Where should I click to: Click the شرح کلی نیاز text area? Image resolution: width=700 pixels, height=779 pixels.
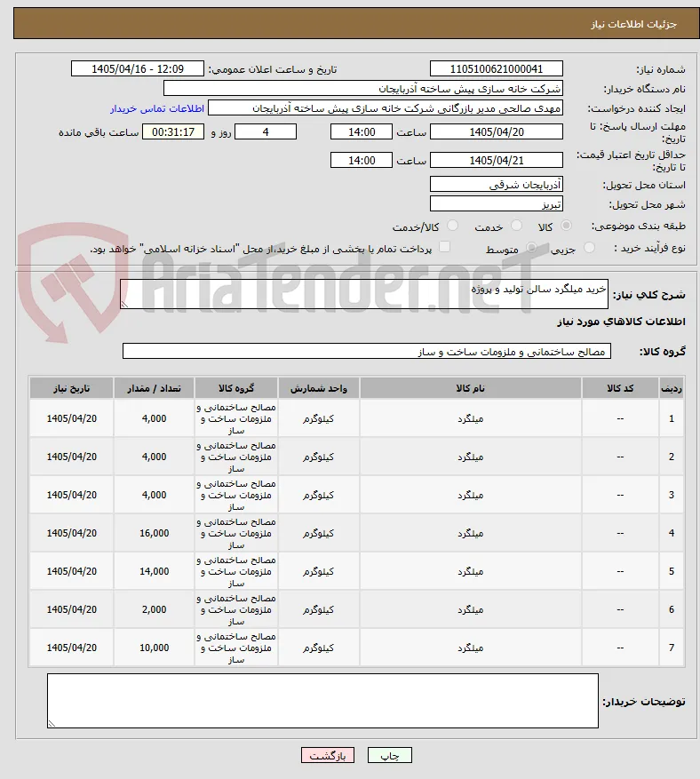363,294
